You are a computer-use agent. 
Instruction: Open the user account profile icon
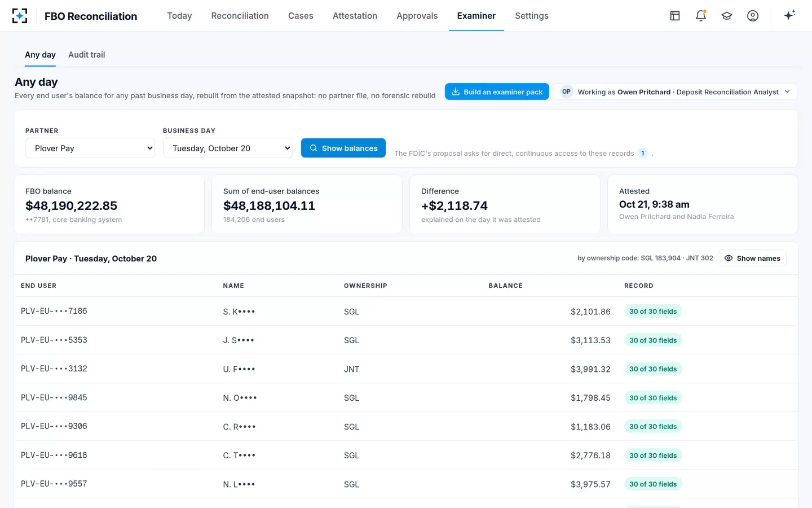[x=753, y=16]
